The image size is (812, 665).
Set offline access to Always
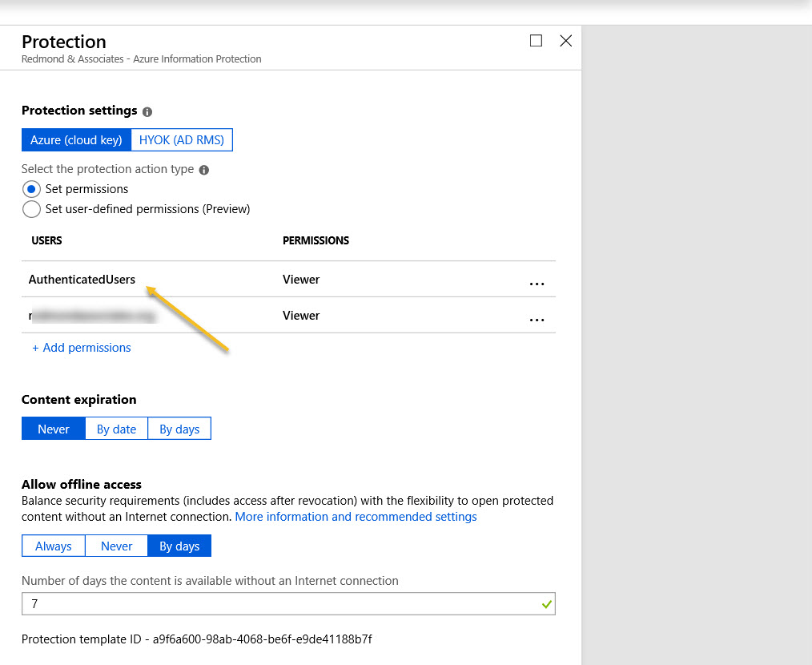click(54, 546)
